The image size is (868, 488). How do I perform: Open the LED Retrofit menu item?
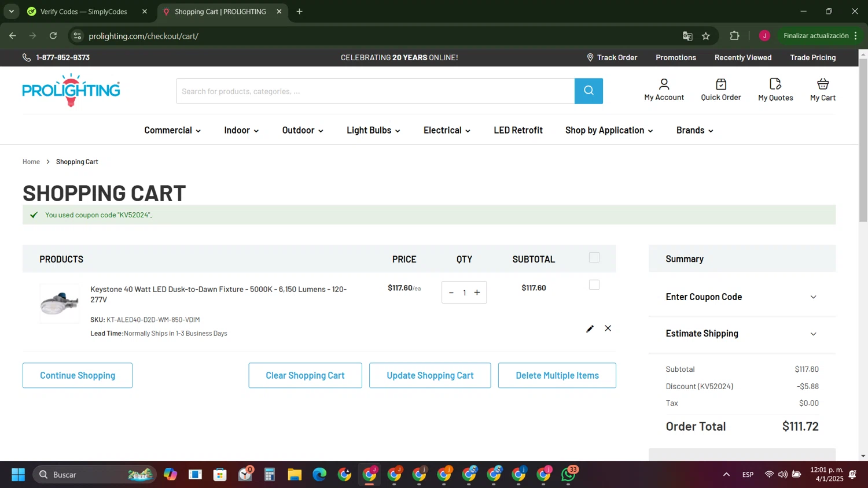pyautogui.click(x=518, y=130)
